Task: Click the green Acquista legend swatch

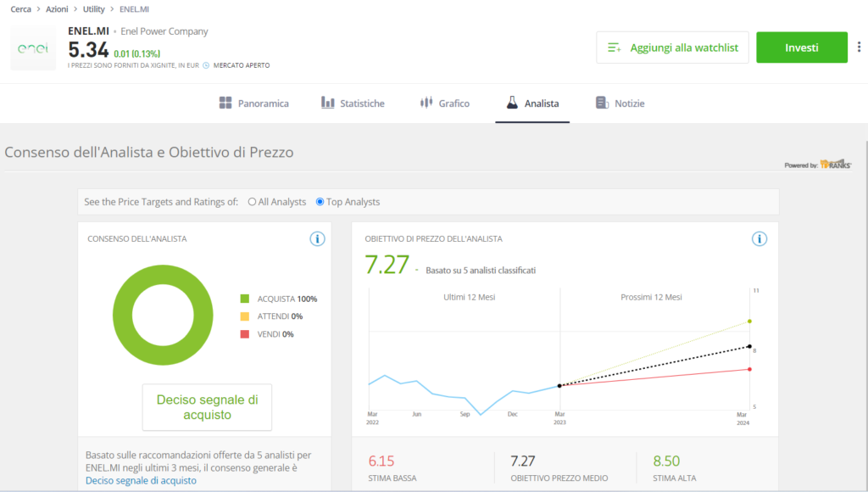Action: click(x=245, y=299)
